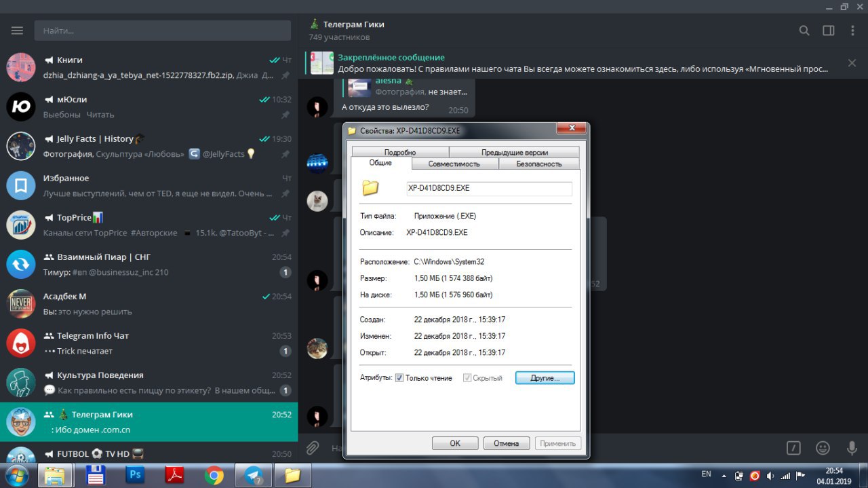Hide the pinned message with X

[x=852, y=63]
